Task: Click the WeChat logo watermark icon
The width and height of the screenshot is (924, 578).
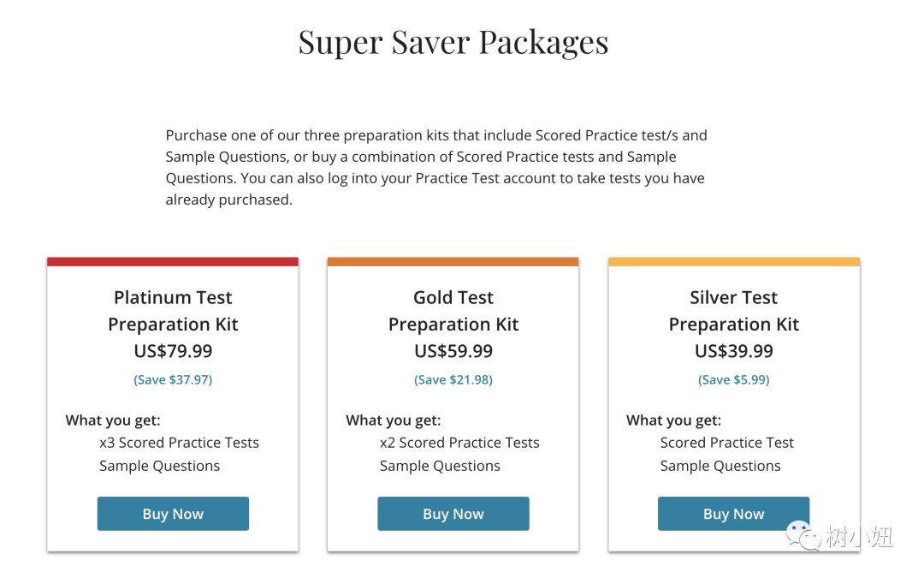Action: pyautogui.click(x=803, y=535)
